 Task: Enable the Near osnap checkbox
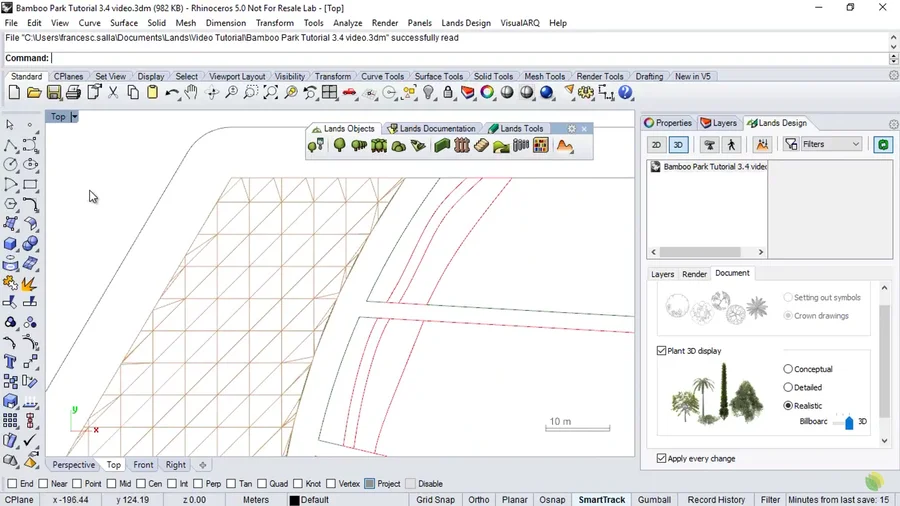click(x=43, y=484)
